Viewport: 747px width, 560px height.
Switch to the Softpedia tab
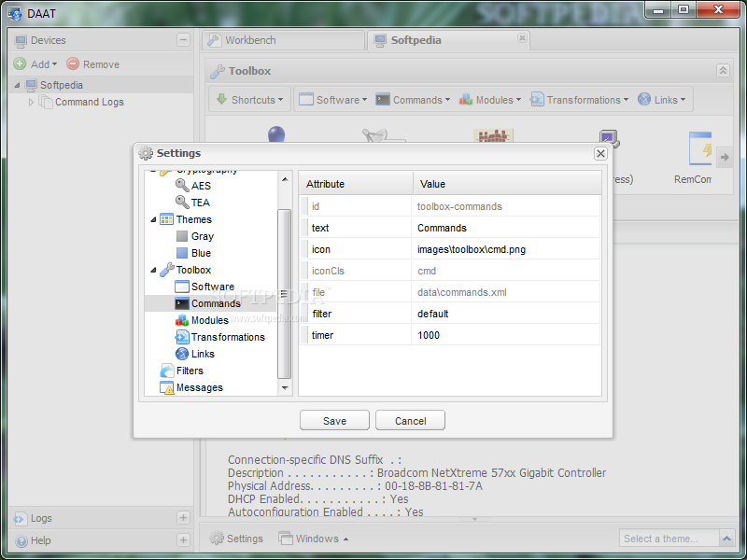(x=448, y=40)
